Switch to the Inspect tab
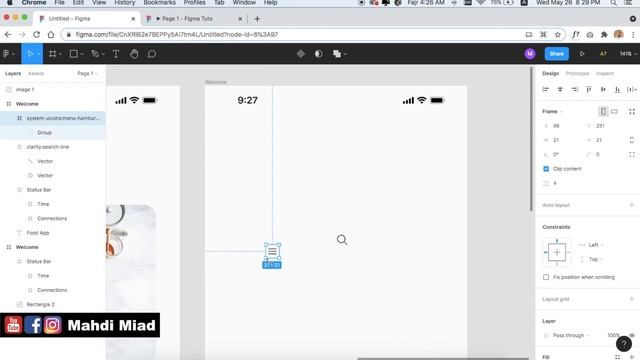This screenshot has height=360, width=640. [x=605, y=73]
